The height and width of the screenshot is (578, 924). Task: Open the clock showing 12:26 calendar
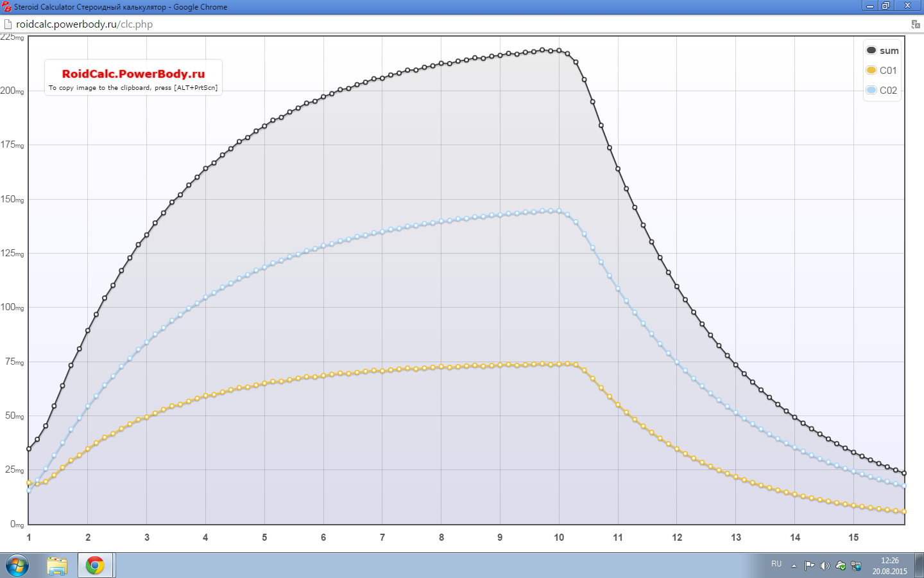[x=889, y=566]
